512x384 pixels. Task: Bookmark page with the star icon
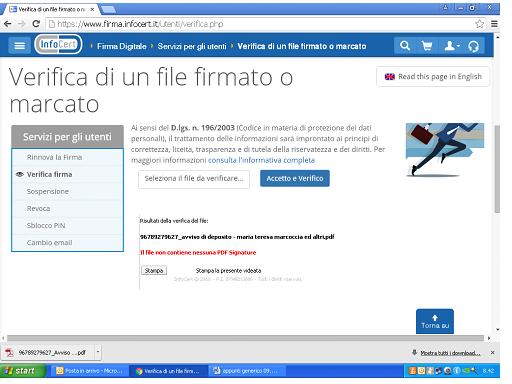(479, 24)
